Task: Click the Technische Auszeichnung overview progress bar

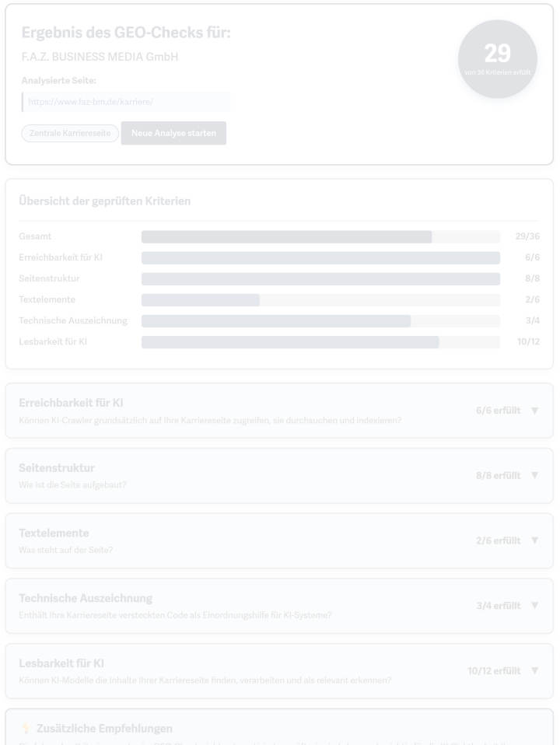Action: pyautogui.click(x=320, y=320)
